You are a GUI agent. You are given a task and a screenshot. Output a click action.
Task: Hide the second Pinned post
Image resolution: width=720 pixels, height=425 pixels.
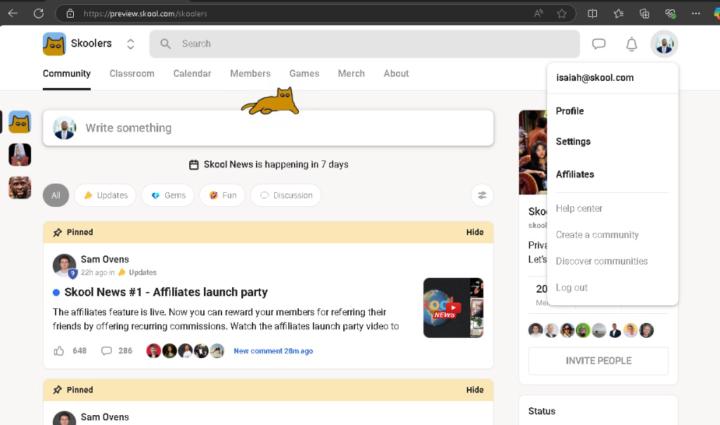(475, 390)
